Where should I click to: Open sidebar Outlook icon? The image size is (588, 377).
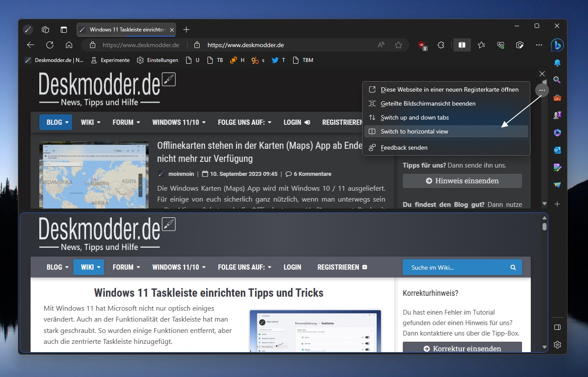[557, 150]
